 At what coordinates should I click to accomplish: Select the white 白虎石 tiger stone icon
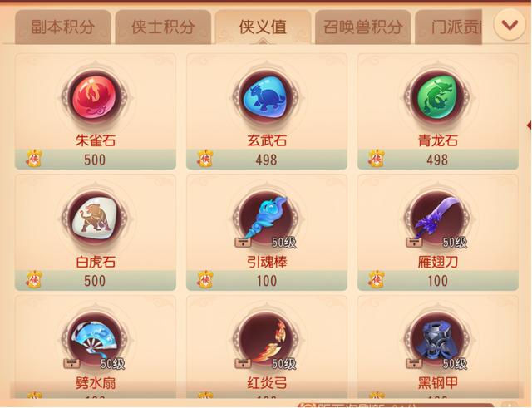click(x=95, y=219)
